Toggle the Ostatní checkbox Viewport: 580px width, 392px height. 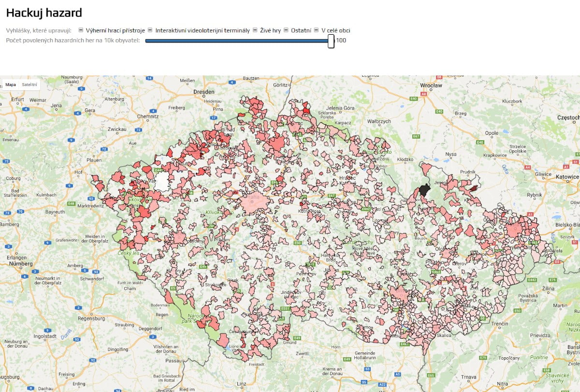tap(286, 30)
